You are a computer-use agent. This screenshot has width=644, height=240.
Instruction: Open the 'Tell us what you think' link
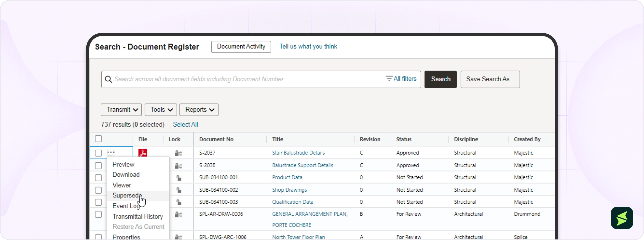(308, 46)
